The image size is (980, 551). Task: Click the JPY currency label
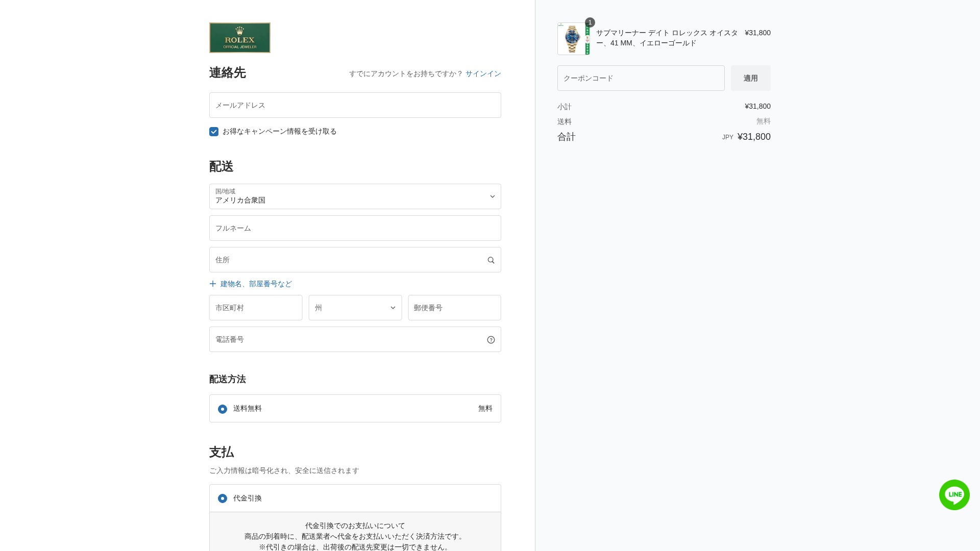728,137
